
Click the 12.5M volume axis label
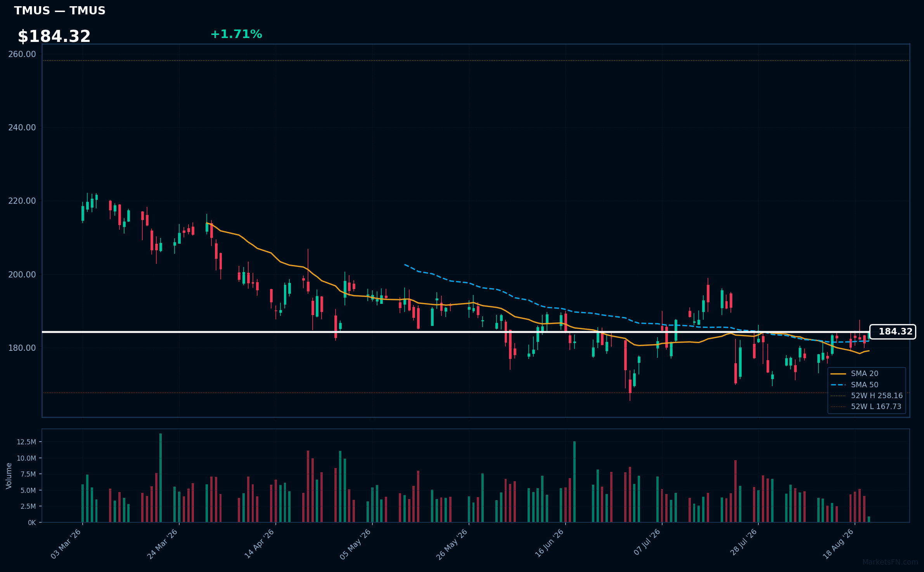coord(26,442)
